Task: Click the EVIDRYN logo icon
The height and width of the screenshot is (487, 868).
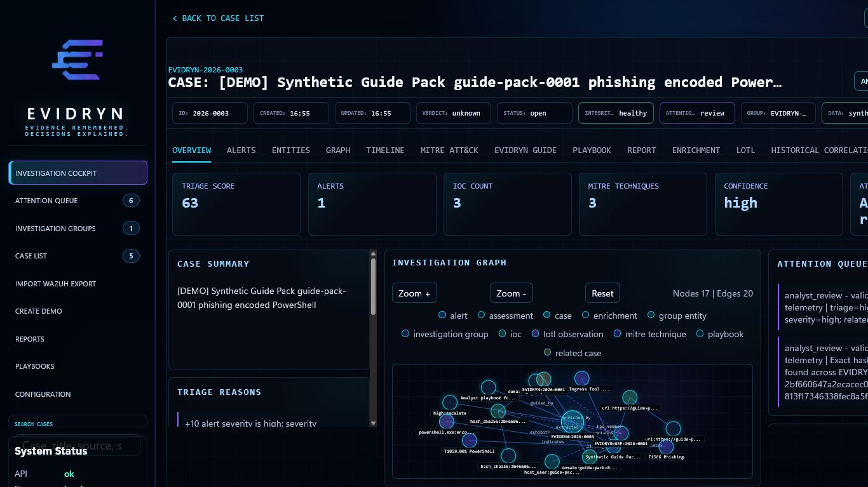Action: click(x=78, y=59)
